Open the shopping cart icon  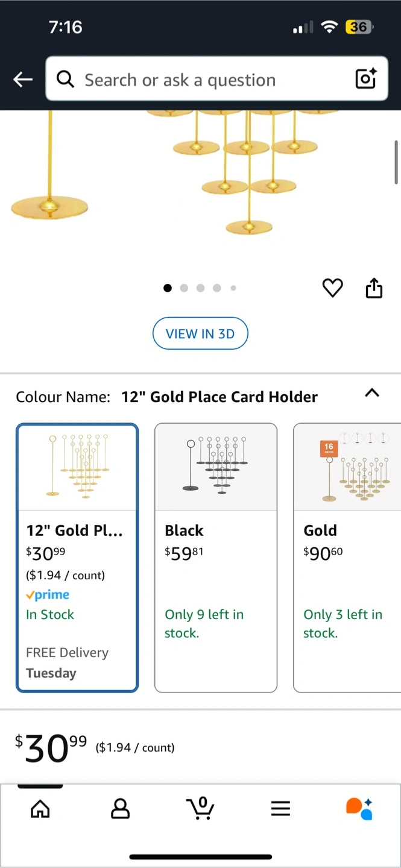click(x=200, y=808)
